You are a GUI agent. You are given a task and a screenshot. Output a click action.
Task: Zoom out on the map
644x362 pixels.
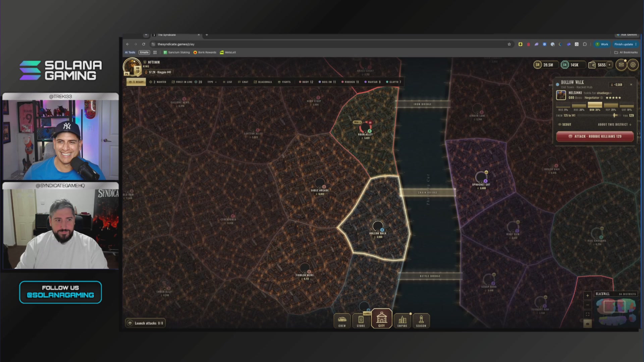tap(587, 305)
